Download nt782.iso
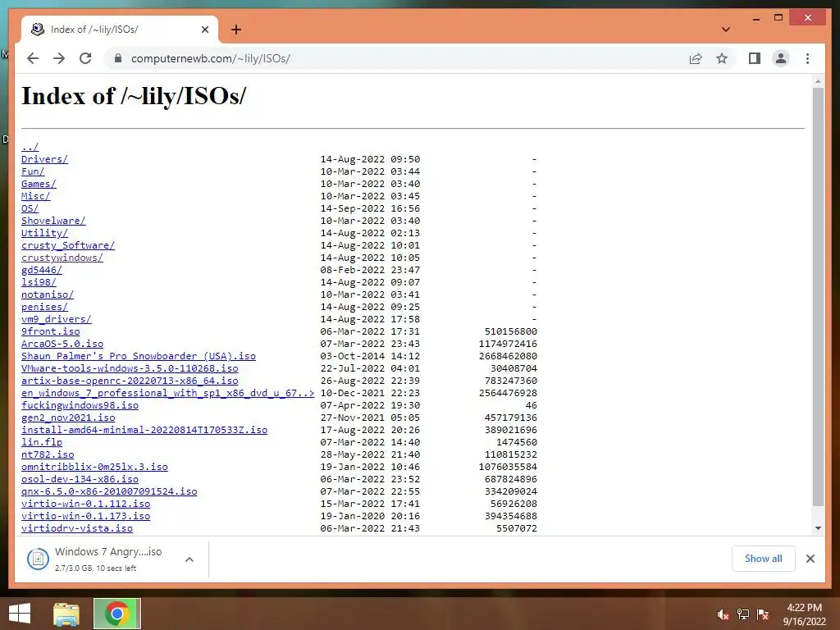840x630 pixels. (x=48, y=454)
